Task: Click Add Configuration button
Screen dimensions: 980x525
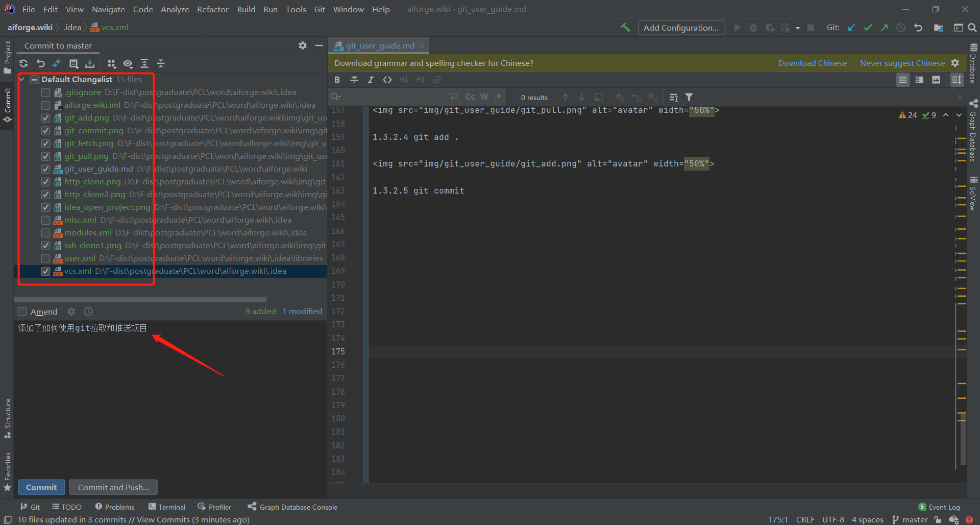Action: coord(681,28)
